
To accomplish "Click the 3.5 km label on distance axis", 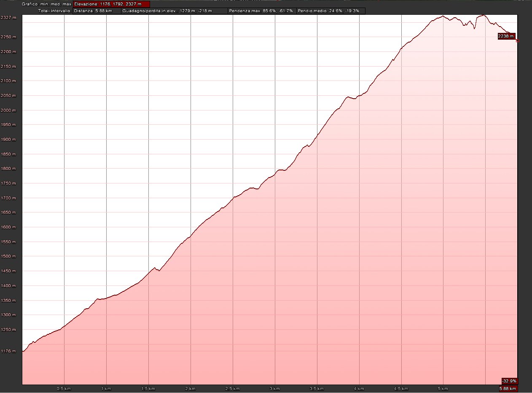I will pos(317,388).
